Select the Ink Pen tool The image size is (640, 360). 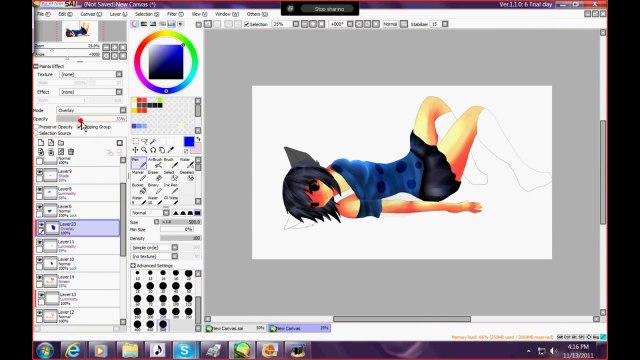[171, 189]
